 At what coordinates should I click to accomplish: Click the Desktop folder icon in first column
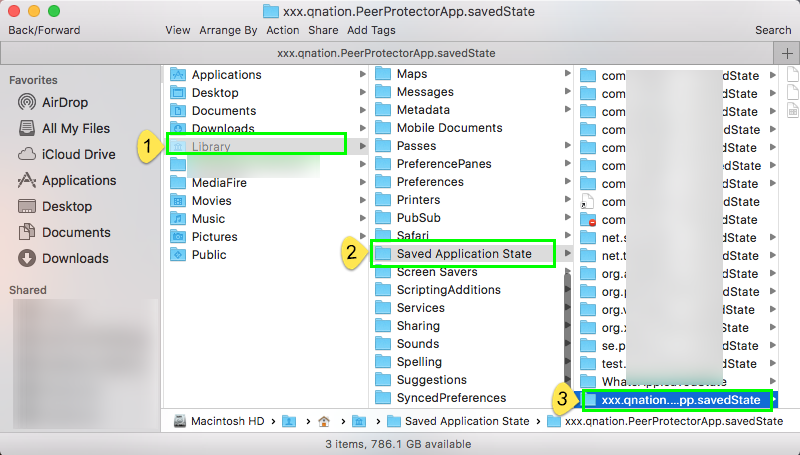pyautogui.click(x=178, y=93)
